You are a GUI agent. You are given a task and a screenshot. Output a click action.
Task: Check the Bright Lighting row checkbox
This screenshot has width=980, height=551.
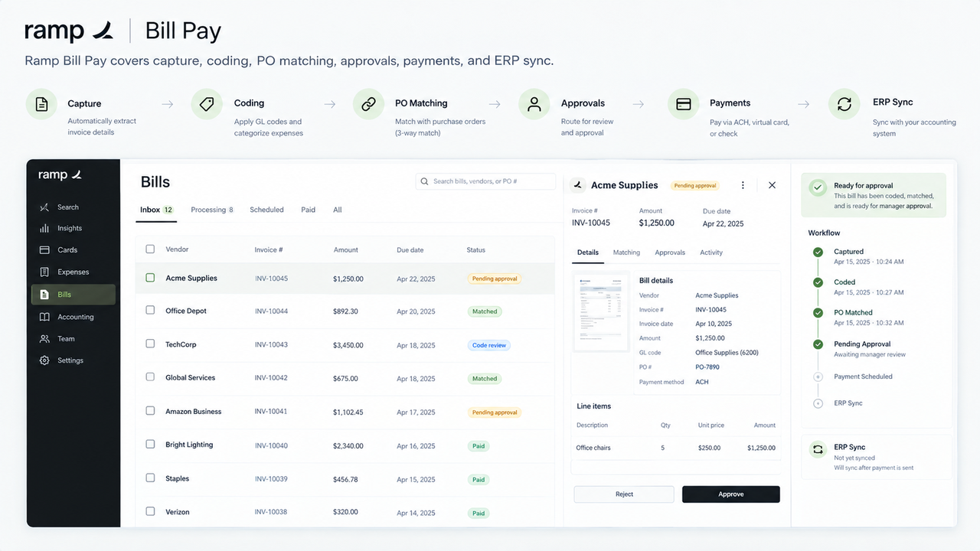150,445
